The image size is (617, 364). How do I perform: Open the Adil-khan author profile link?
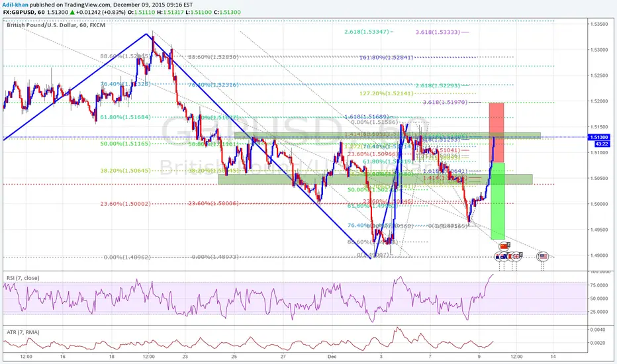tap(15, 5)
